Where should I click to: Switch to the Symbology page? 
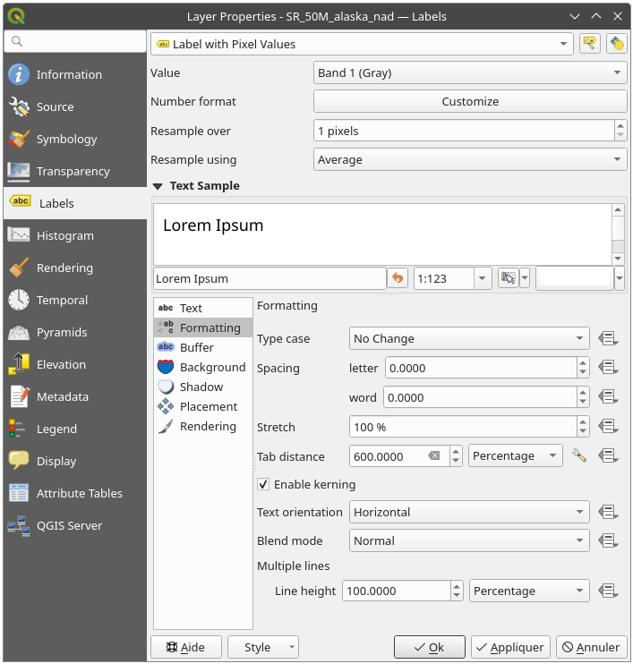pos(66,140)
